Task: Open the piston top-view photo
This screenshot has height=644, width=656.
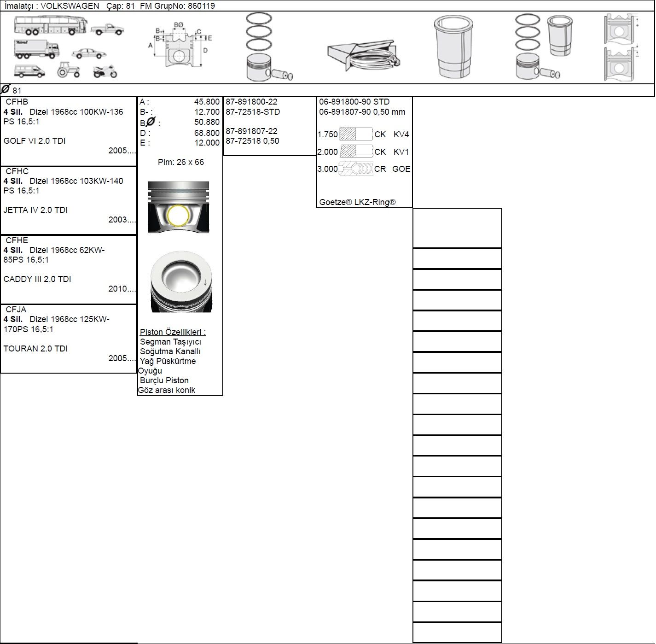Action: (x=181, y=281)
